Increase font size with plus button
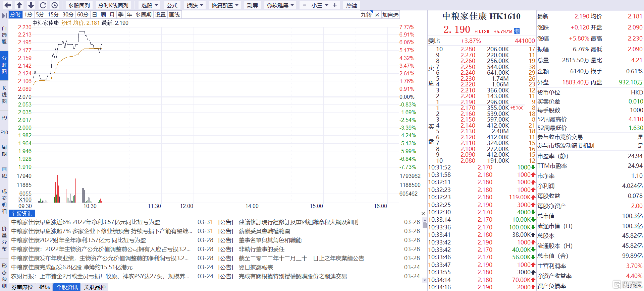The width and height of the screenshot is (644, 291). [335, 5]
